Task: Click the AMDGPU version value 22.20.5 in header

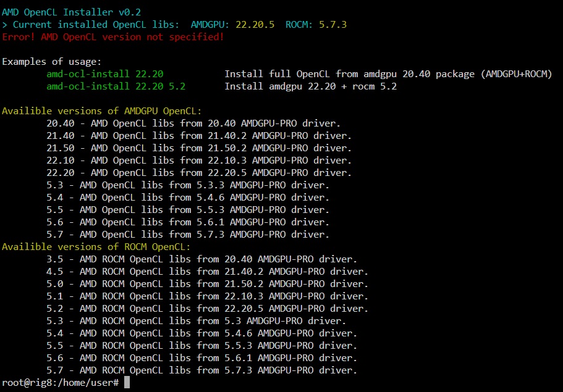Action: pyautogui.click(x=255, y=25)
